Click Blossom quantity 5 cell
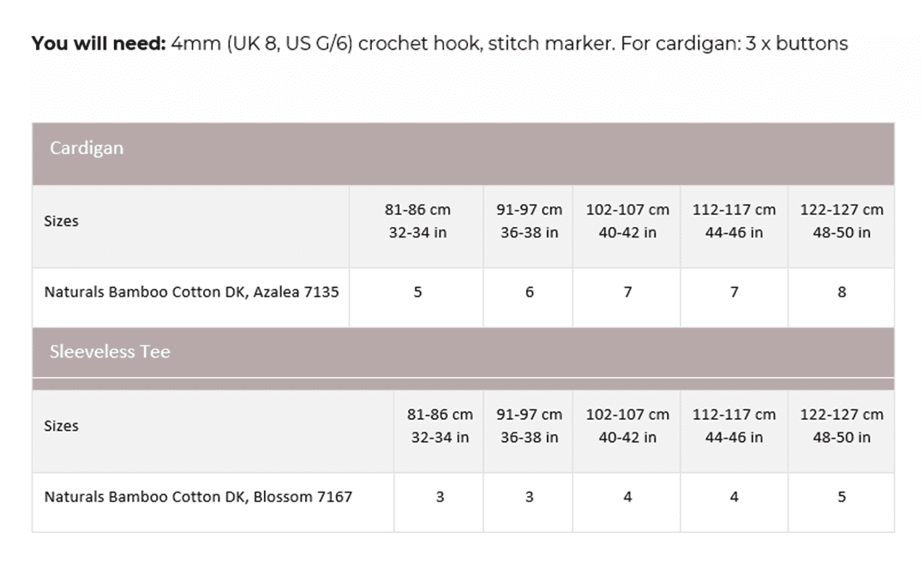 pos(841,497)
